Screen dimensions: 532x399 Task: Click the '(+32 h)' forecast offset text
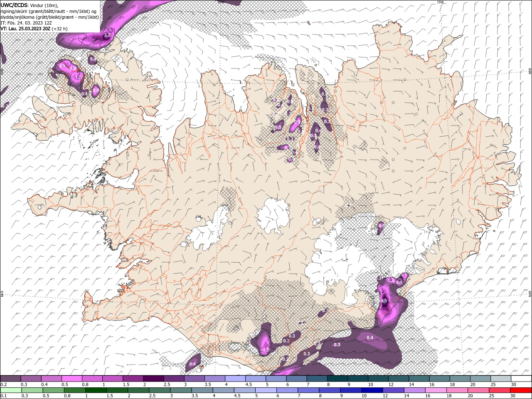60,29
